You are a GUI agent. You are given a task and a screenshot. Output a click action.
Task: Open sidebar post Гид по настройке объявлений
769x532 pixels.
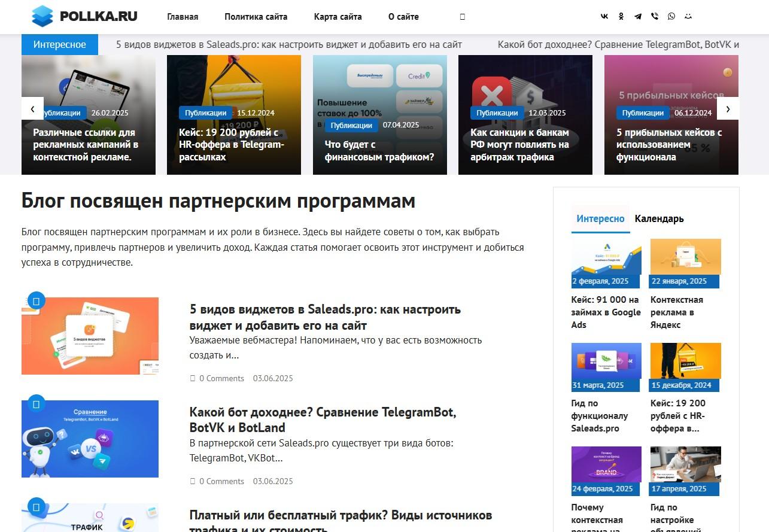[x=676, y=517]
